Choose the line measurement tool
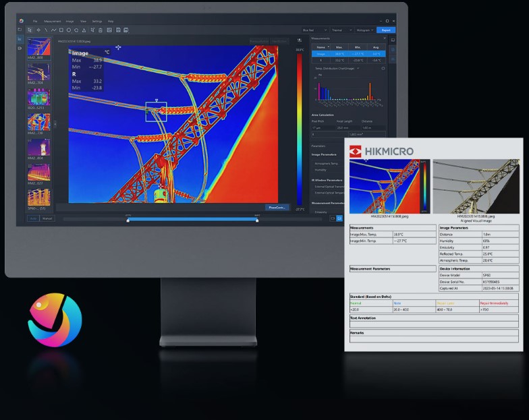Image resolution: width=529 pixels, height=420 pixels. 45,30
